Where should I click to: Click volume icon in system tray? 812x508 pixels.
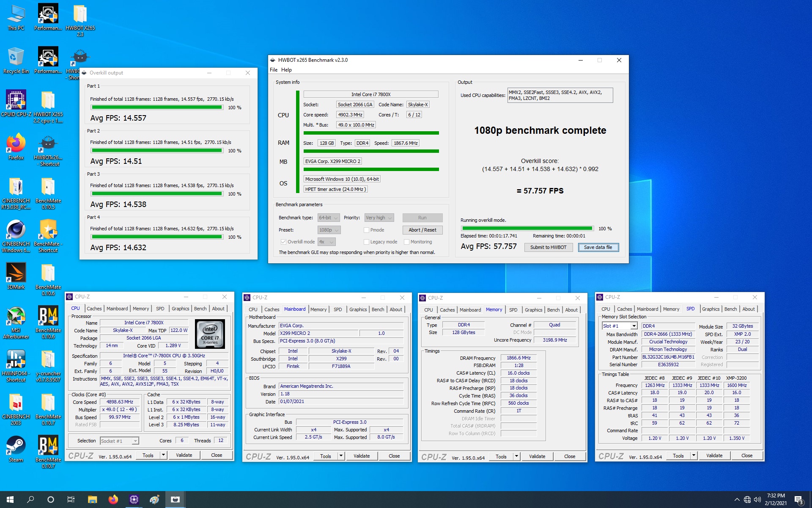click(757, 500)
